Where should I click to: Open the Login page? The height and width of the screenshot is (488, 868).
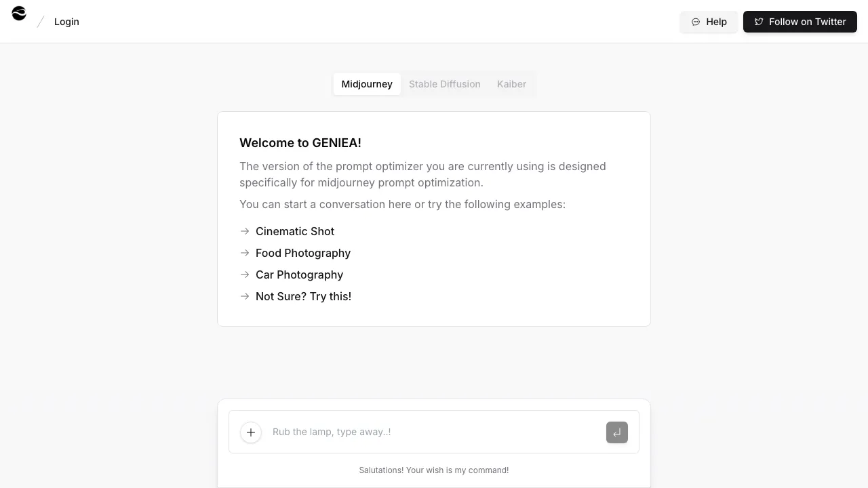[x=66, y=22]
